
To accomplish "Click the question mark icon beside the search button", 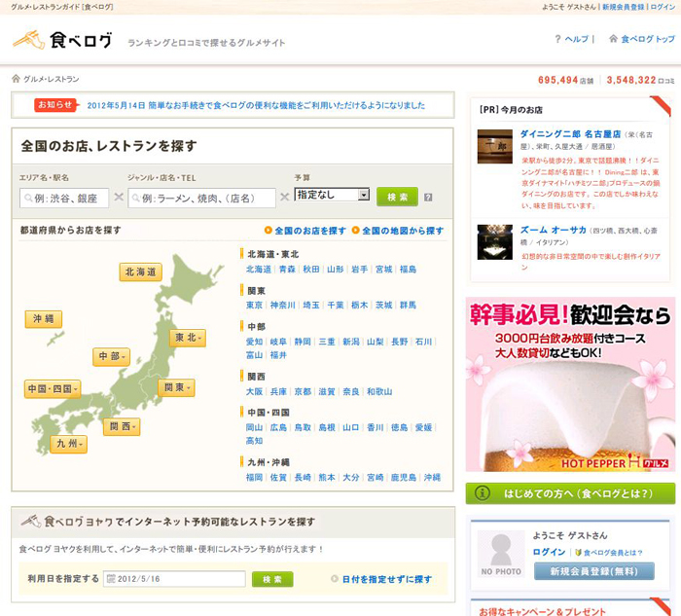I will [x=428, y=198].
